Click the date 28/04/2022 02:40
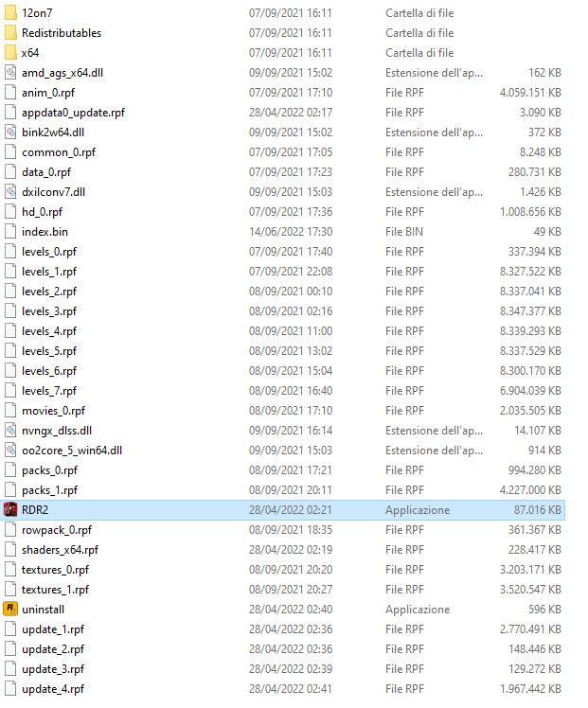The image size is (588, 708). click(291, 609)
